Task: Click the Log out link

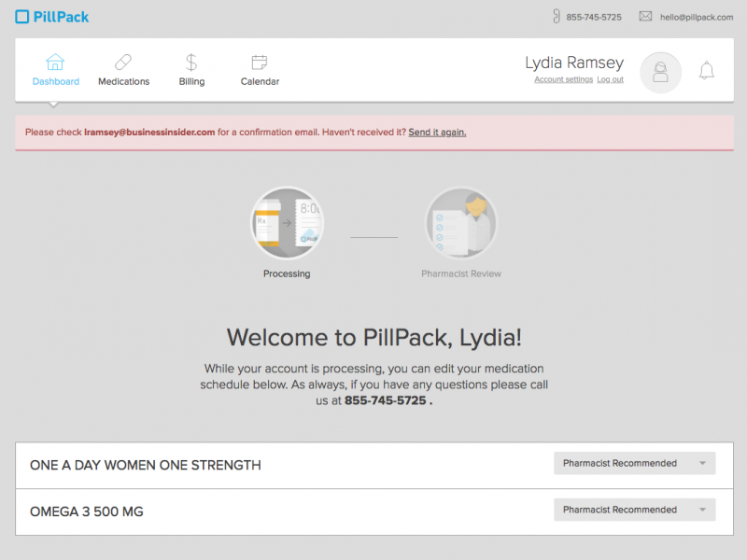Action: click(x=611, y=80)
